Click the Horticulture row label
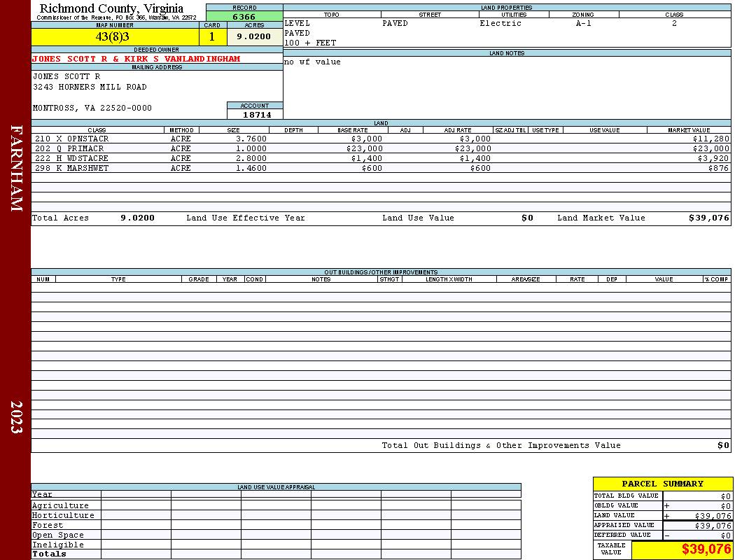735x560 pixels. [x=63, y=515]
